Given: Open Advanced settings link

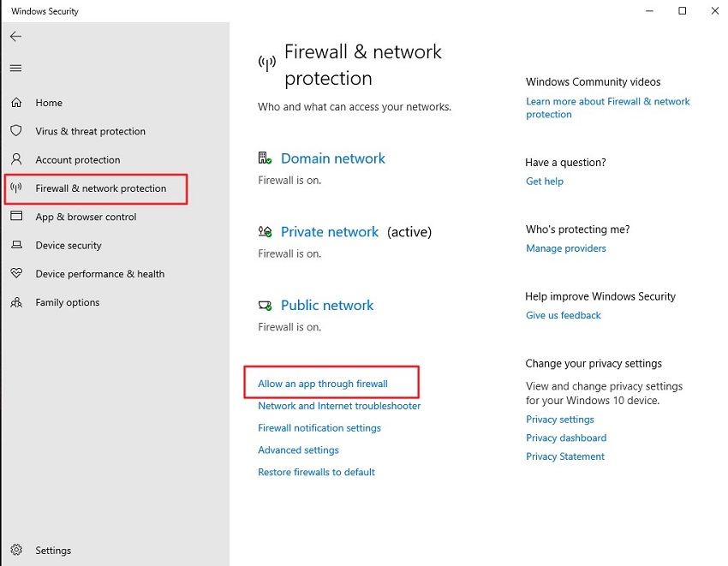Looking at the screenshot, I should pos(298,450).
